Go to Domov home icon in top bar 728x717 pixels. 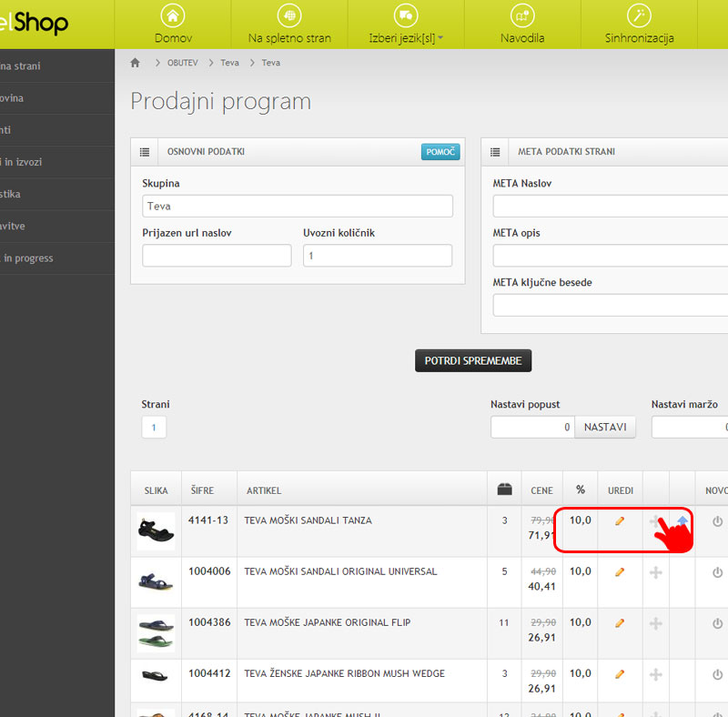pos(173,15)
